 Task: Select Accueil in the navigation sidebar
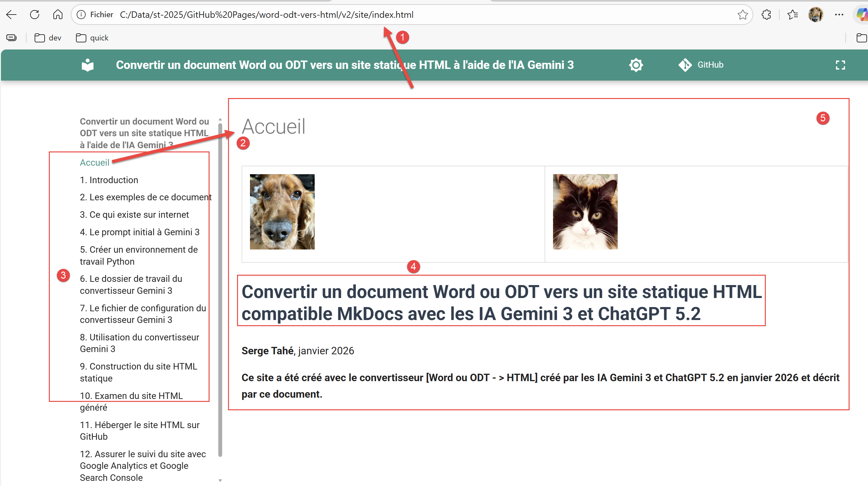tap(94, 162)
